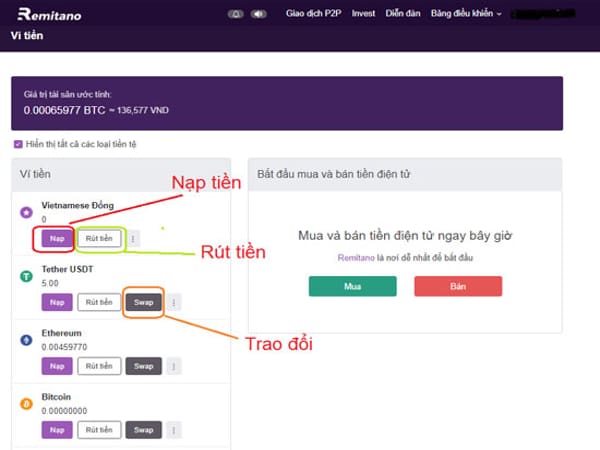
Task: Open Giao dịch P2P menu
Action: point(313,13)
